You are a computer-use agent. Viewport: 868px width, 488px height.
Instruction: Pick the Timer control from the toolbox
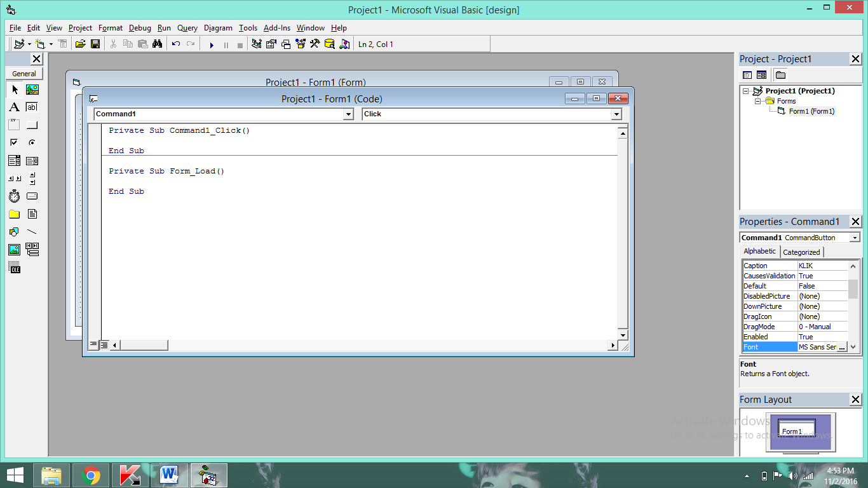click(14, 196)
